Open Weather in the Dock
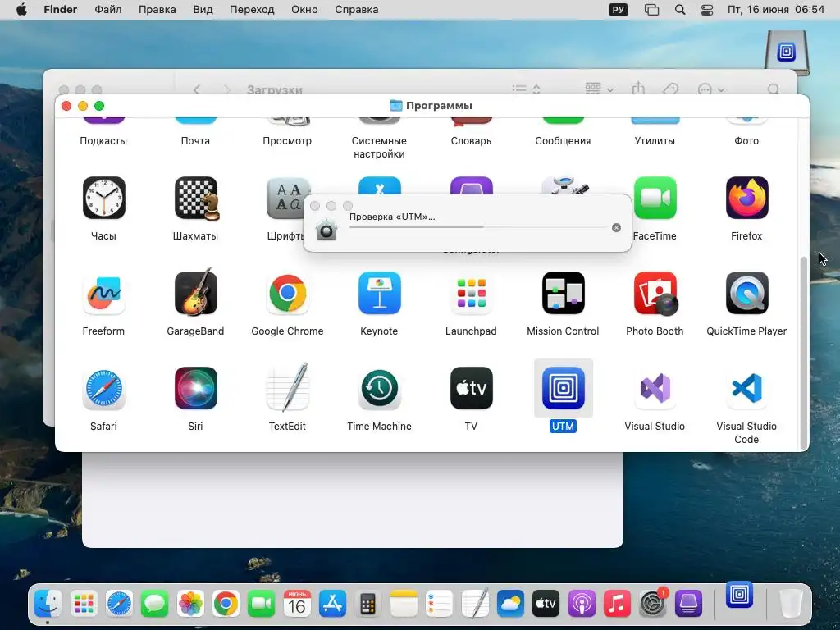 pyautogui.click(x=510, y=604)
